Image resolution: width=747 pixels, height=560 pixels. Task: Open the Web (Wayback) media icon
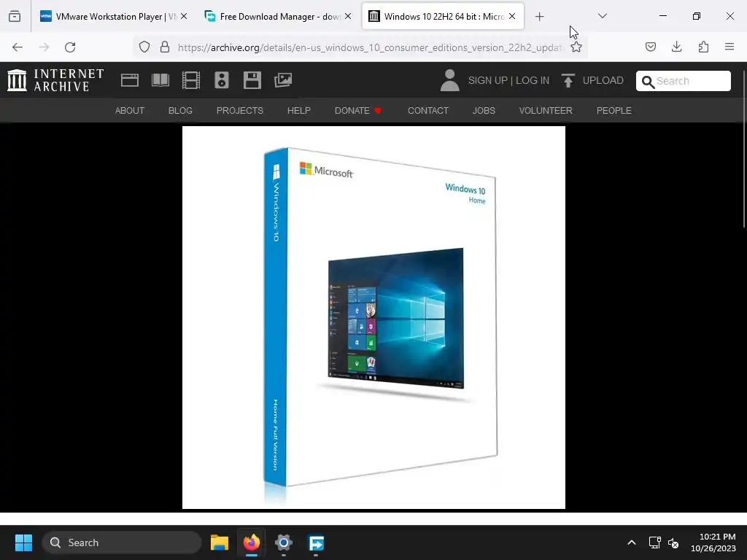click(130, 80)
